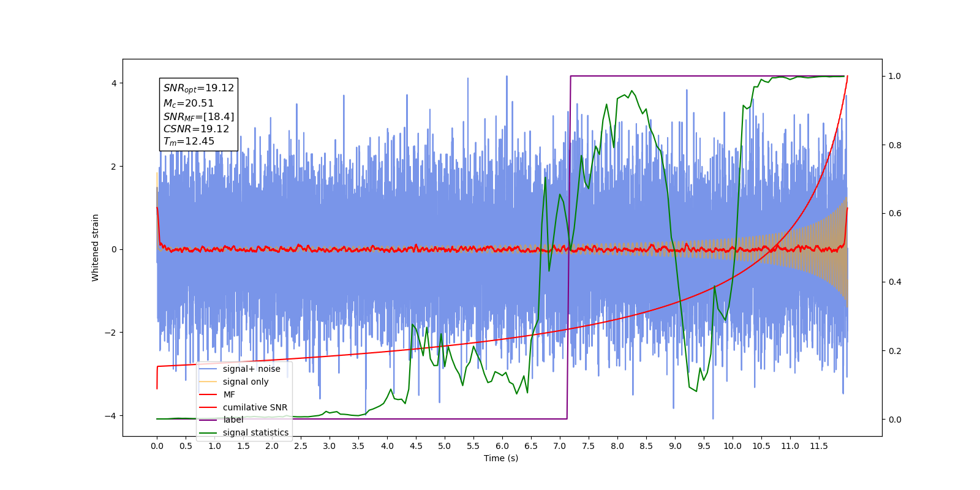Screen dimensions: 980x490
Task: Click x-axis tick label 1.0
Action: [214, 446]
